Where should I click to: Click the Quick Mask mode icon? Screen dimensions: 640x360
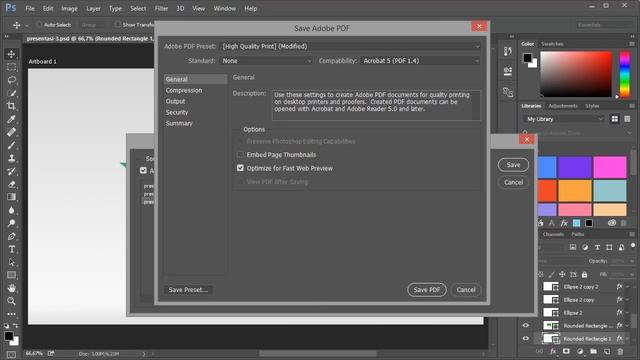11,355
